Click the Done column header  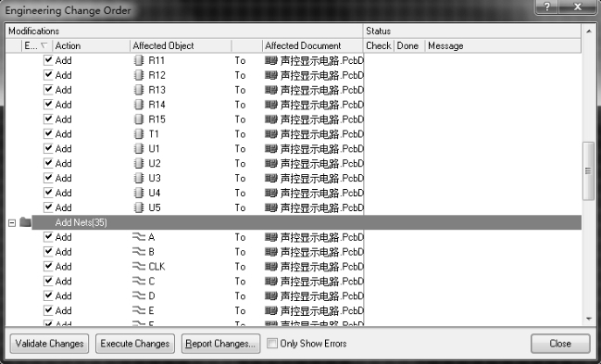(x=409, y=45)
